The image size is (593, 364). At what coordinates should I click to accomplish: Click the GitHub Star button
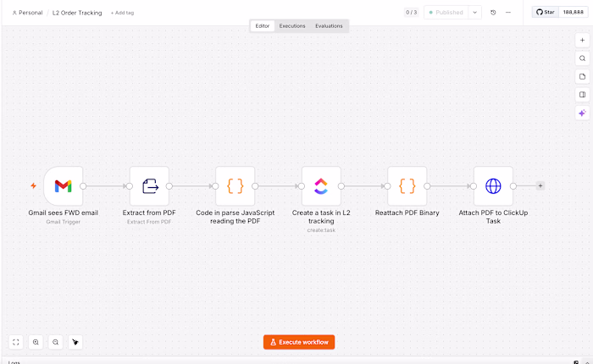click(x=546, y=12)
